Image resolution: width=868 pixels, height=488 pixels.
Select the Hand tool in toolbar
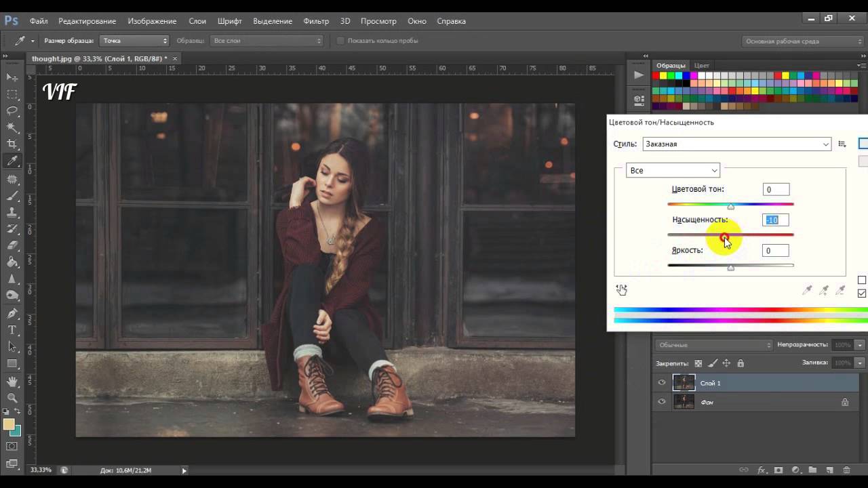tap(12, 381)
